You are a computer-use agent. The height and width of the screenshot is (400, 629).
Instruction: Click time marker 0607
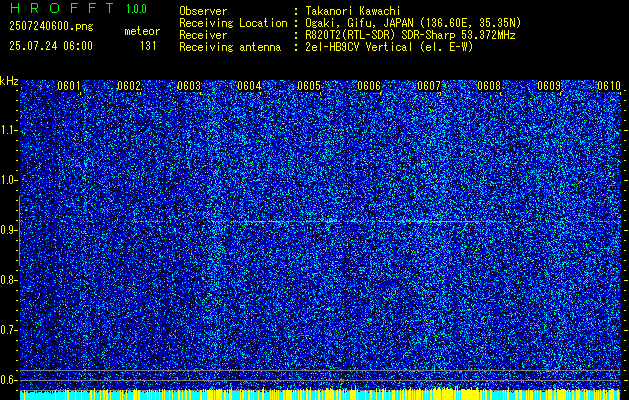(429, 86)
